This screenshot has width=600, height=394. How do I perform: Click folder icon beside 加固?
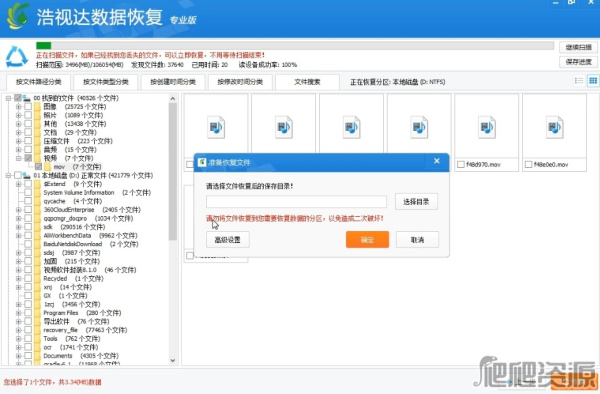(x=37, y=261)
